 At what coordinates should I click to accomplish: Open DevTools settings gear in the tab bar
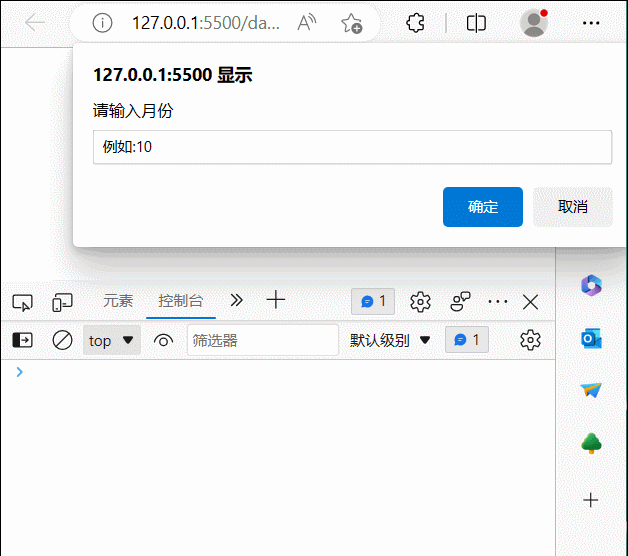(420, 301)
